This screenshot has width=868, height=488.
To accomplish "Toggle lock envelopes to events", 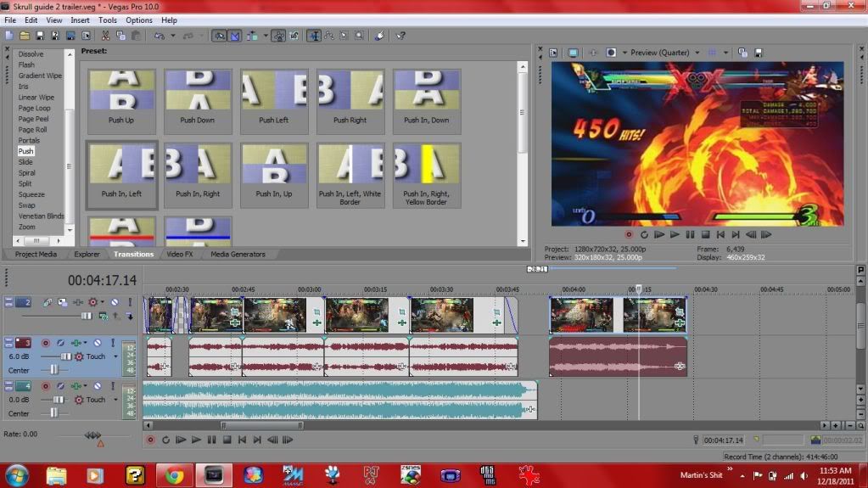I will pyautogui.click(x=278, y=36).
